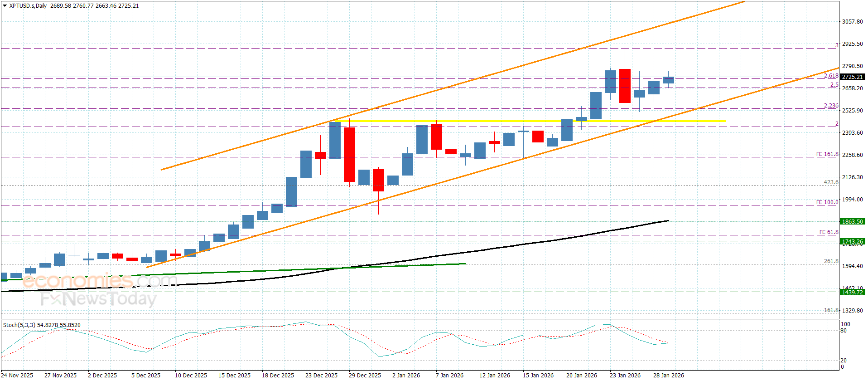Click the black moving average line
Viewport: 868px width, 381px height.
pos(498,248)
